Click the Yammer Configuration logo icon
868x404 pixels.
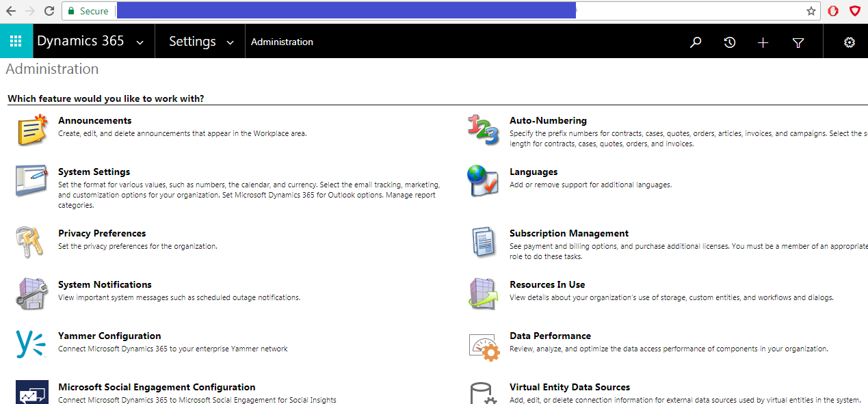pyautogui.click(x=31, y=344)
